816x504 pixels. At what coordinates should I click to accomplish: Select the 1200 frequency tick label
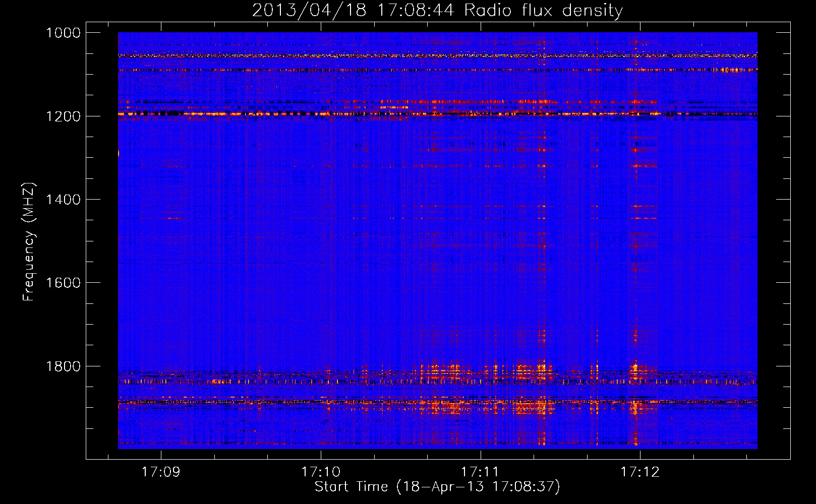click(63, 116)
